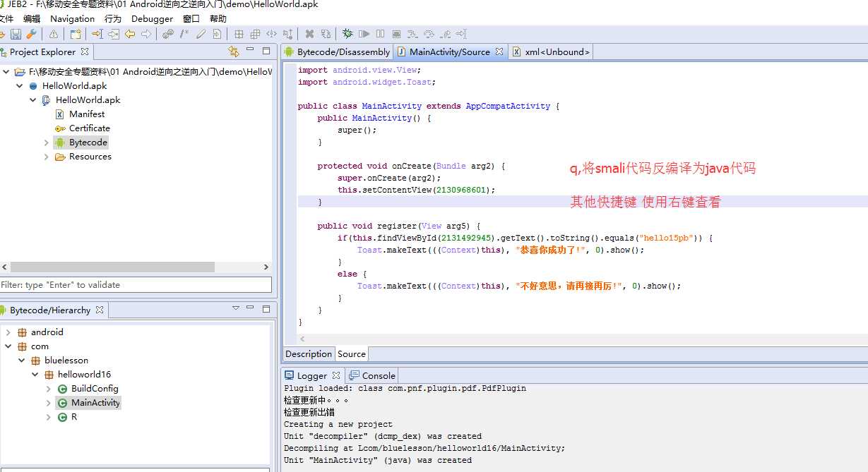
Task: Collapse the com package in hierarchy
Action: point(8,346)
